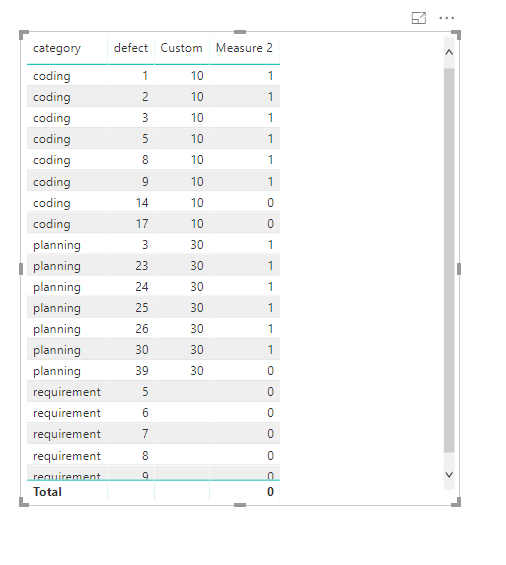Select coding cell in the defect 17 row
This screenshot has height=565, width=506.
coord(52,224)
